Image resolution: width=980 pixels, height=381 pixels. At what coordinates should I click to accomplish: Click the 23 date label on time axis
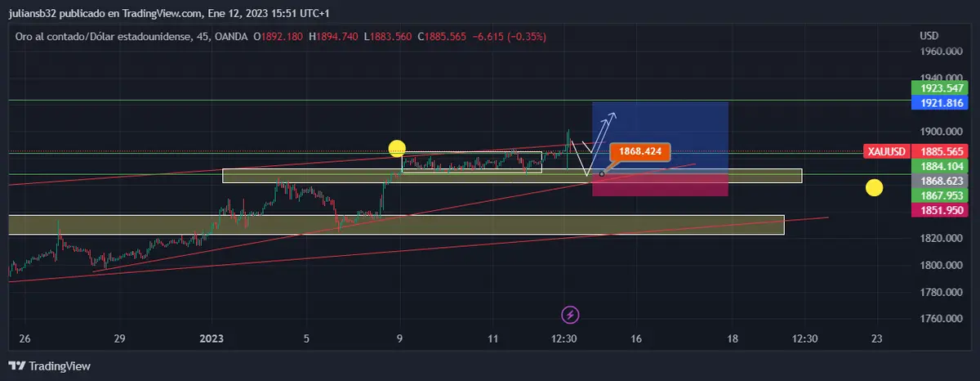coord(876,338)
